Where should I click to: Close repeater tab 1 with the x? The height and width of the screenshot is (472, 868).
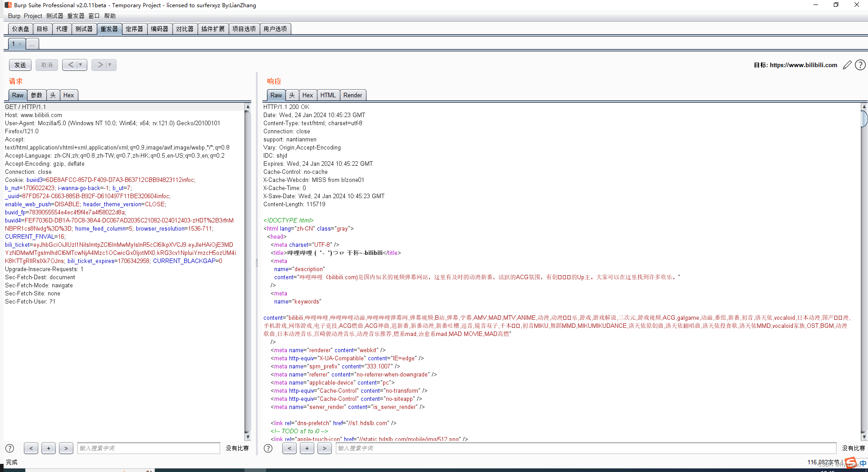pos(20,44)
